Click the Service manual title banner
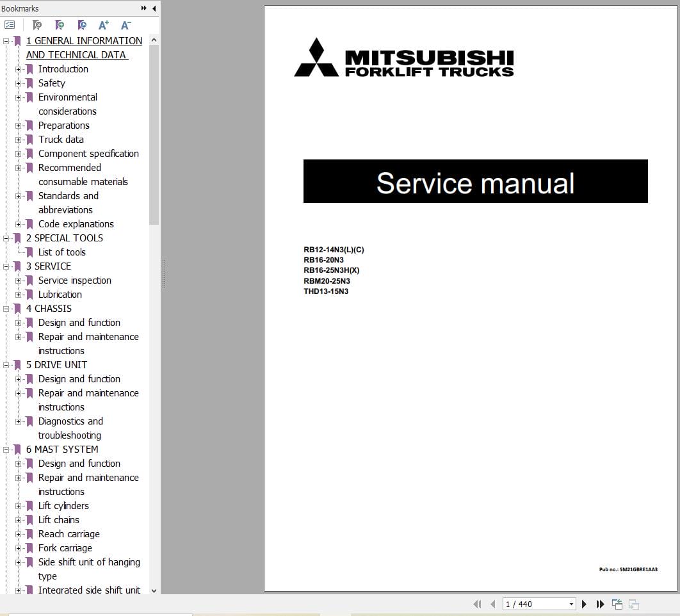 click(475, 181)
